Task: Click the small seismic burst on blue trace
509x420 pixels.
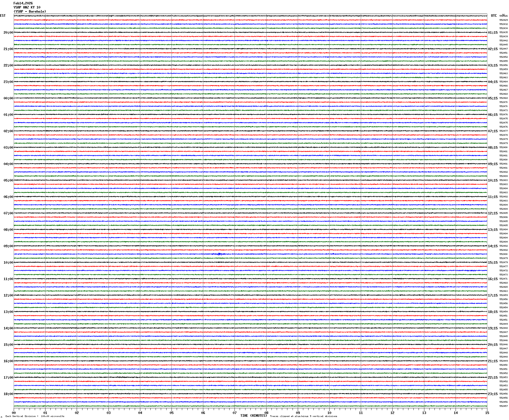Action: tap(219, 254)
